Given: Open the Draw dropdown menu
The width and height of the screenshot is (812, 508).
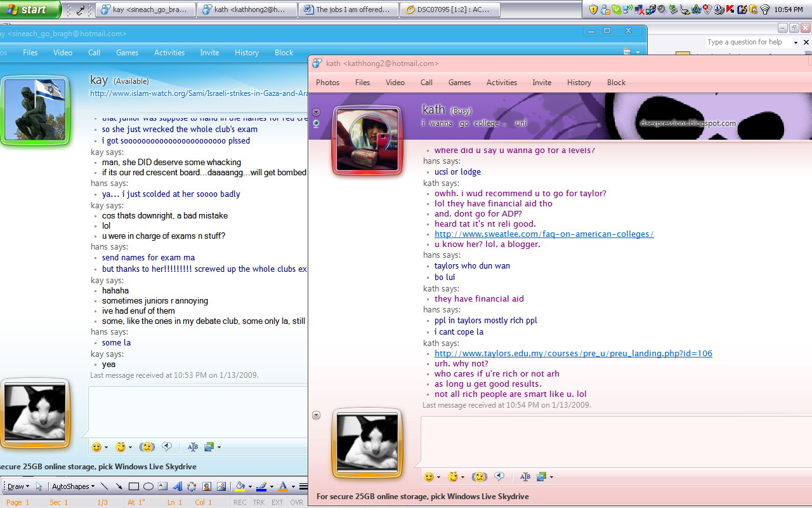Looking at the screenshot, I should click(18, 486).
